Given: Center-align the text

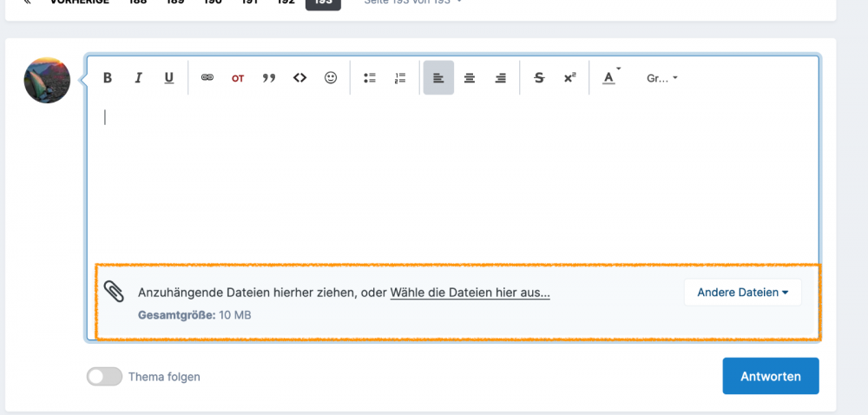Looking at the screenshot, I should [470, 78].
